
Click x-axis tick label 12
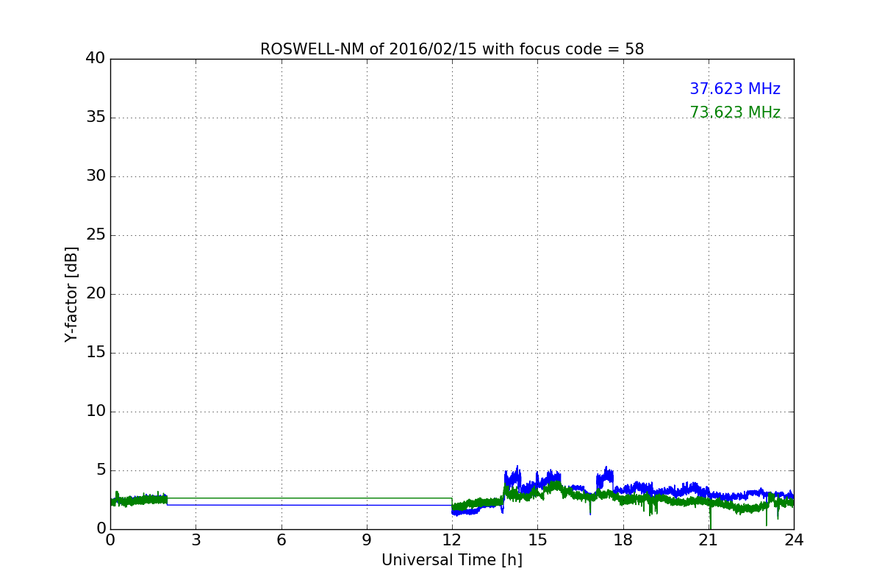click(x=452, y=539)
